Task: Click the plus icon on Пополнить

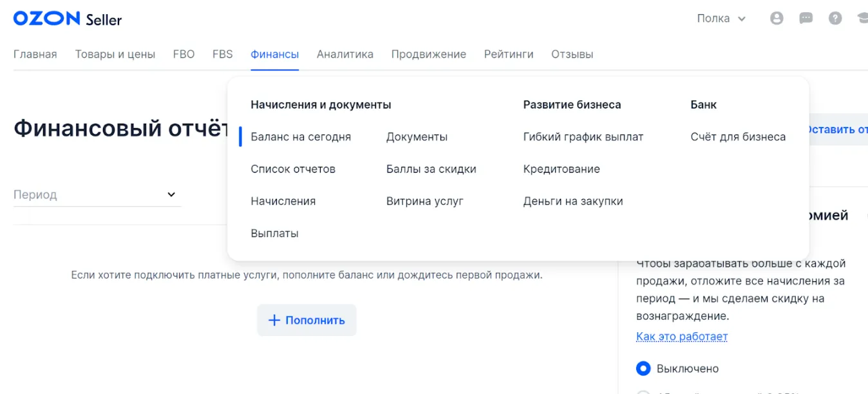Action: [274, 321]
